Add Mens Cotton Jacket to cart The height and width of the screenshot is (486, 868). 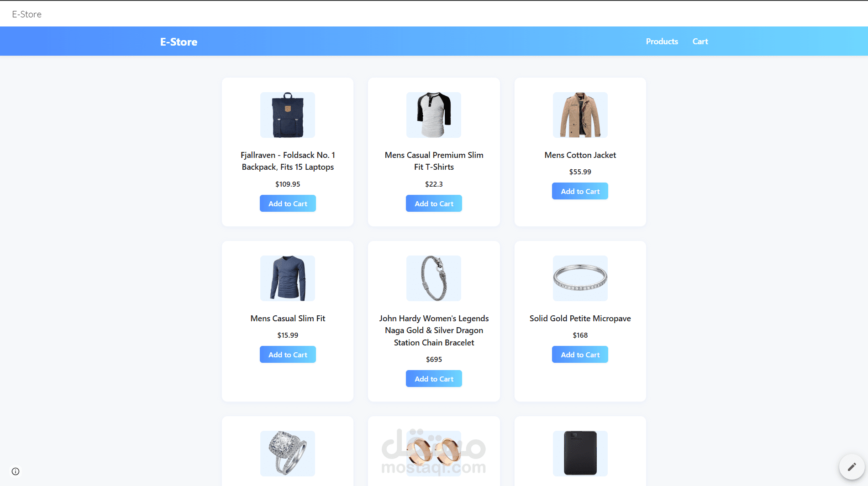tap(580, 191)
